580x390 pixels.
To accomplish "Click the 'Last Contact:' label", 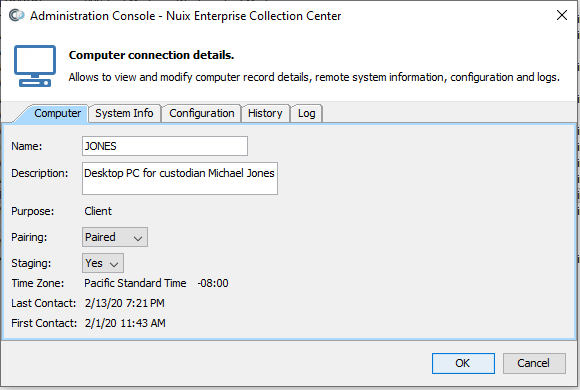I will point(44,303).
